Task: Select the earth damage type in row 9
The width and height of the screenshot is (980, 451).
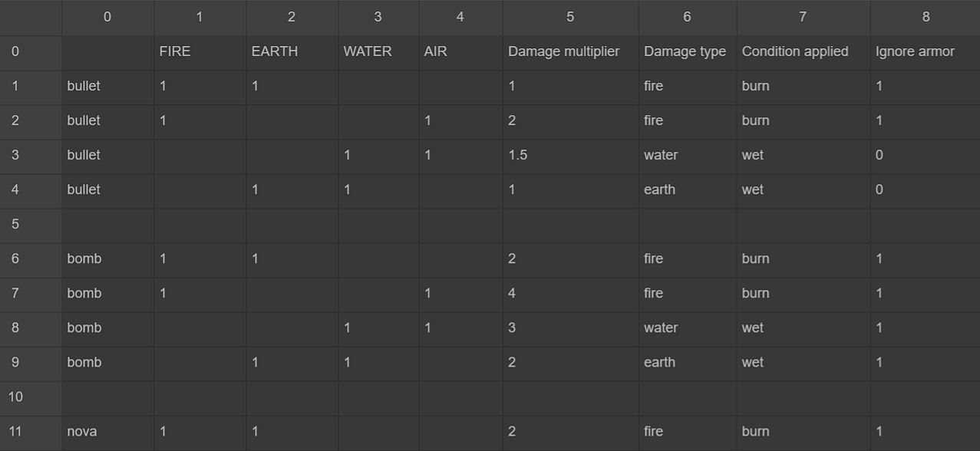Action: tap(687, 362)
